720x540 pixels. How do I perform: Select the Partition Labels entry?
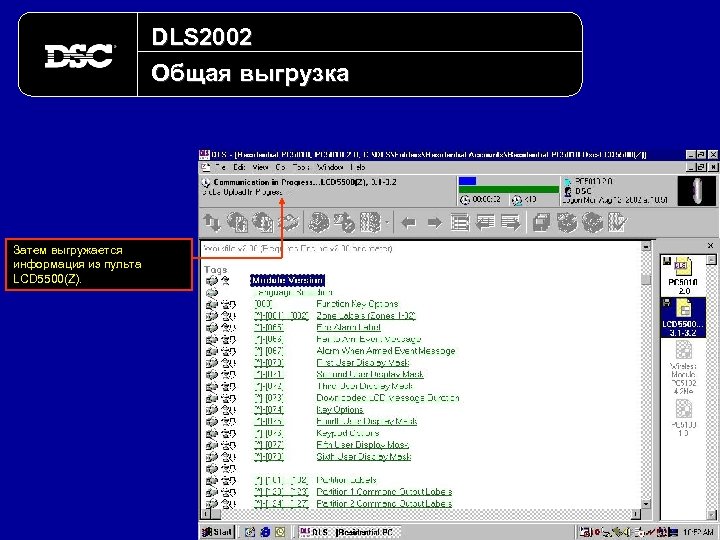[x=346, y=480]
